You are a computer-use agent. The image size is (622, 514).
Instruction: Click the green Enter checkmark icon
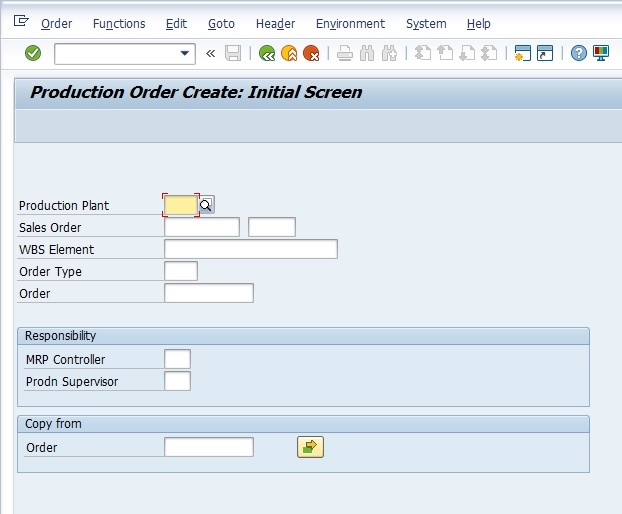click(33, 53)
